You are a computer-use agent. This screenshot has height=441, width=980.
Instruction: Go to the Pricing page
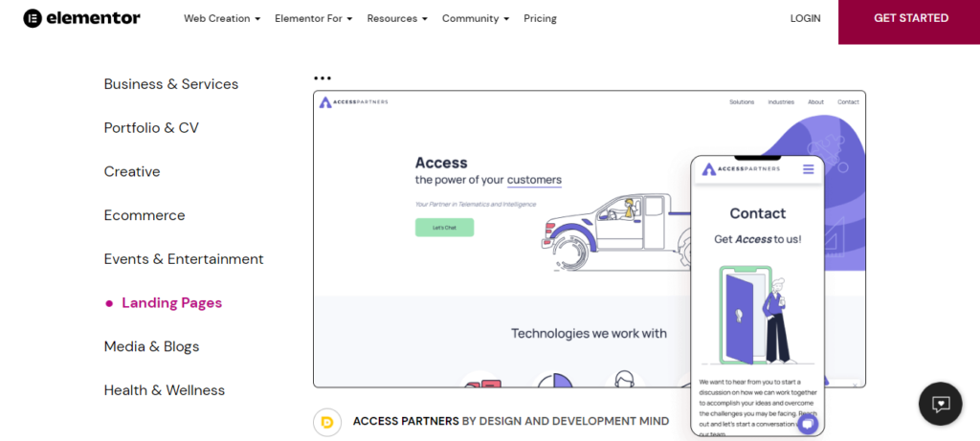(540, 18)
